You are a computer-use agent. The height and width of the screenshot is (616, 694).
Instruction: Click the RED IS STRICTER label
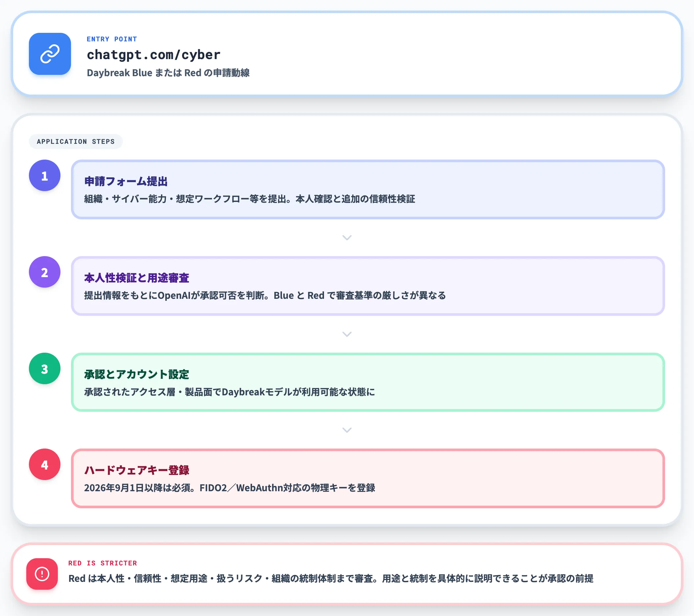click(x=103, y=563)
